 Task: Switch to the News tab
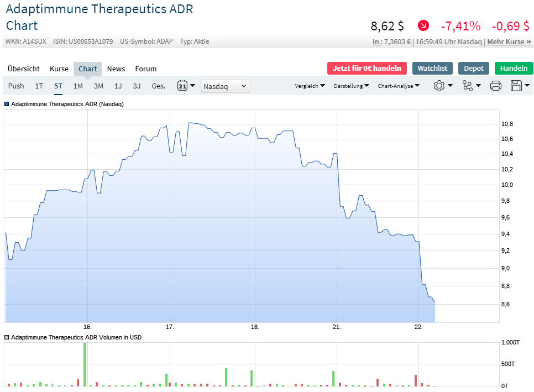[116, 69]
